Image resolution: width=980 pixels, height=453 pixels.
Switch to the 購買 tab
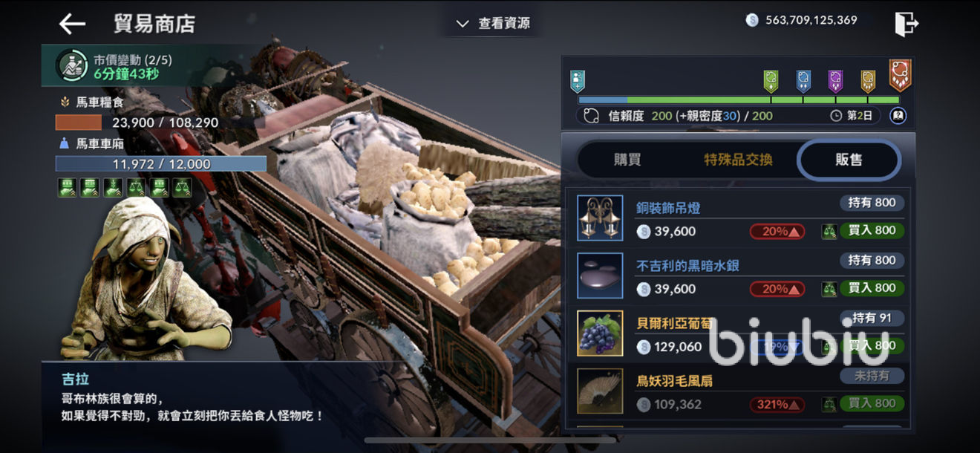coord(627,160)
